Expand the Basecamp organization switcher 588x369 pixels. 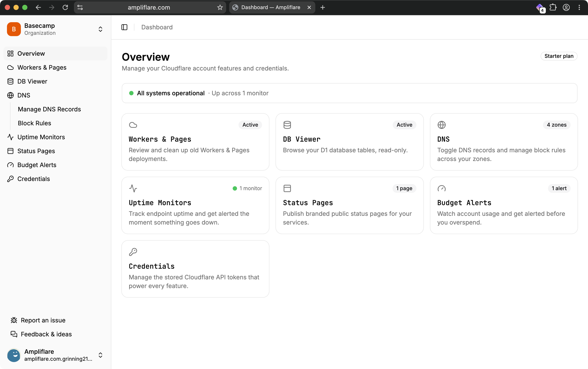[x=100, y=29]
